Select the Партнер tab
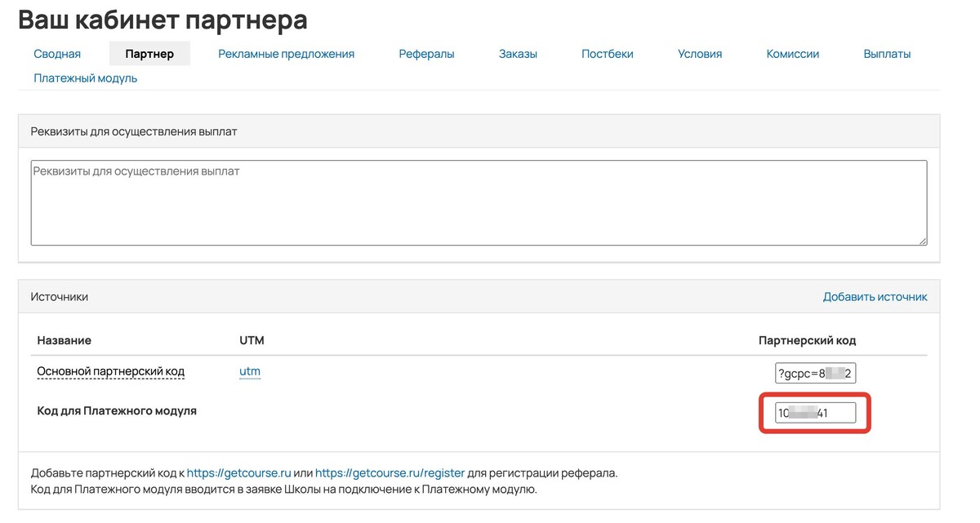 [x=149, y=54]
